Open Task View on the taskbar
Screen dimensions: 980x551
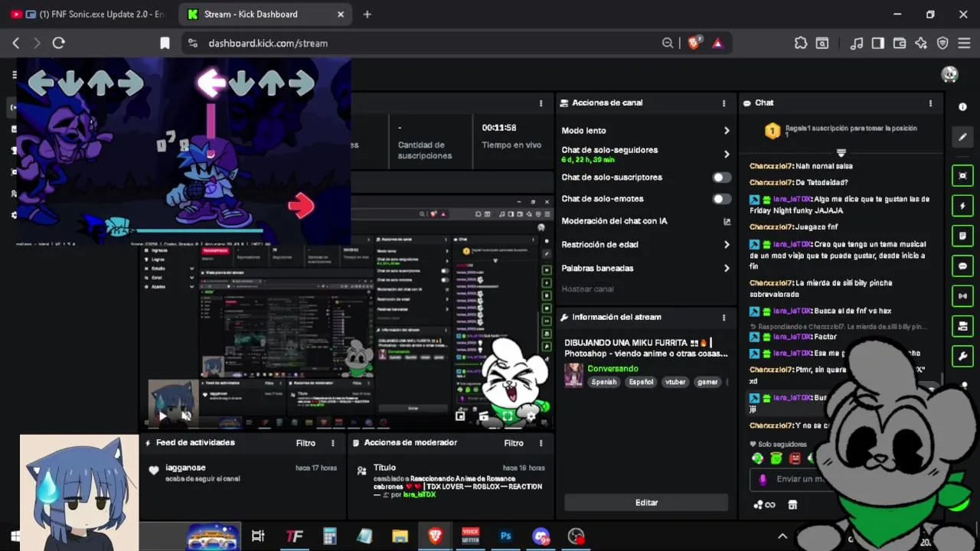coord(258,536)
